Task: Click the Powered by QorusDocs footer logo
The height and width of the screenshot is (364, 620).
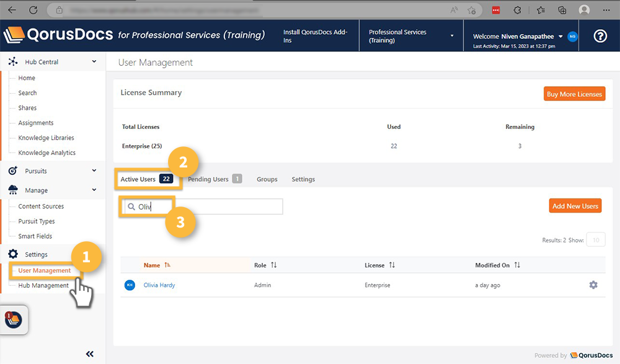Action: 591,355
